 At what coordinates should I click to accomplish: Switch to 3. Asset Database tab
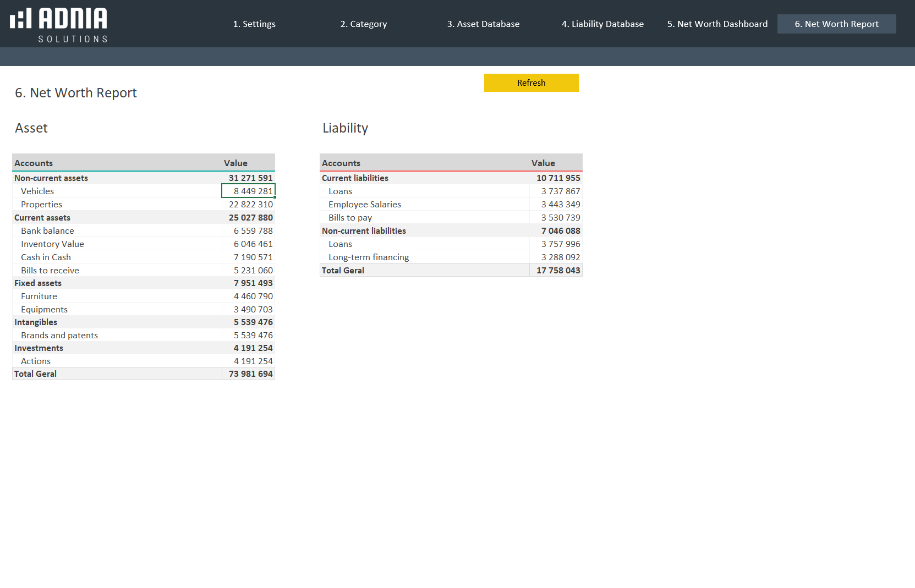pos(483,24)
